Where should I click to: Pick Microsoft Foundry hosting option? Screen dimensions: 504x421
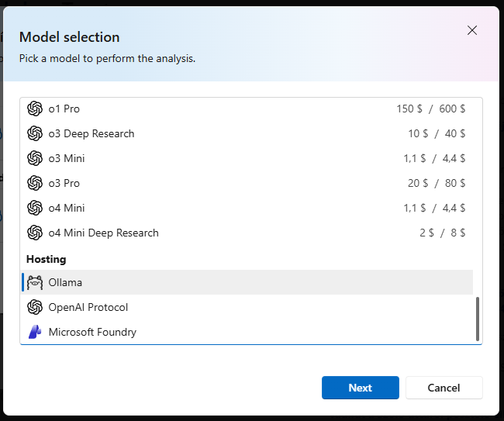tap(247, 332)
